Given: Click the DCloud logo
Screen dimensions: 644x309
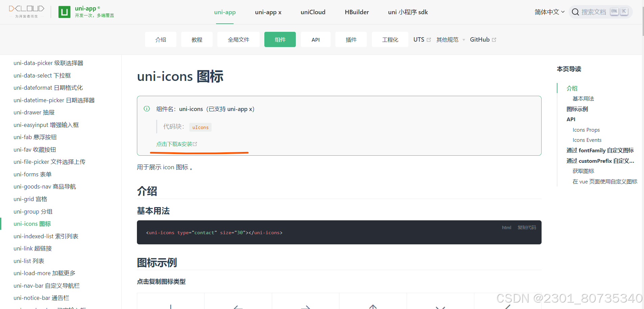Looking at the screenshot, I should coord(26,12).
